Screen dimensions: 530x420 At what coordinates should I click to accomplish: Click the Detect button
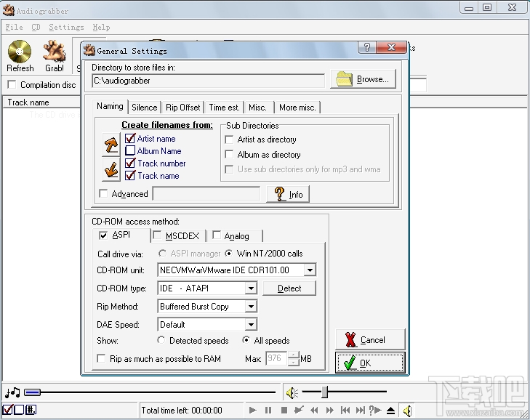click(289, 288)
